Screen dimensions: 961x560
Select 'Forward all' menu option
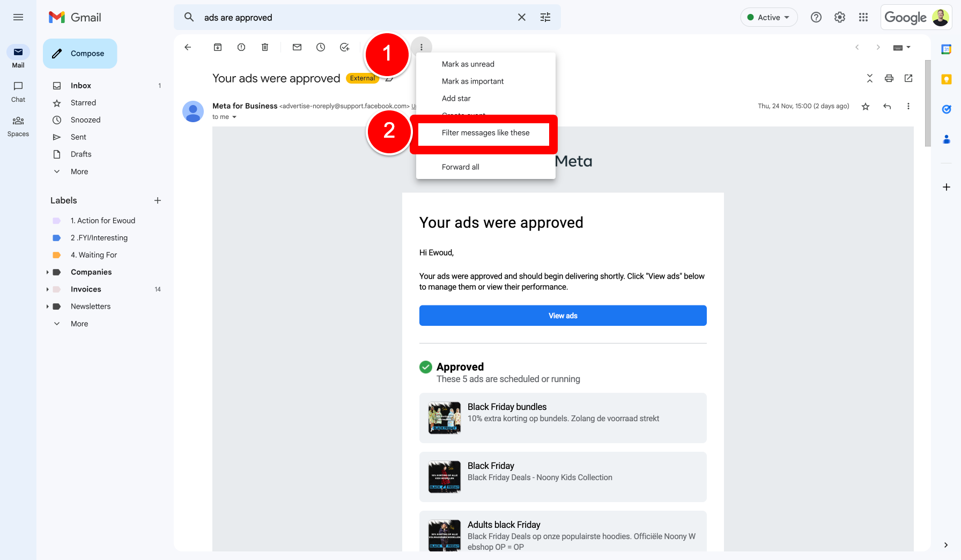click(486, 167)
